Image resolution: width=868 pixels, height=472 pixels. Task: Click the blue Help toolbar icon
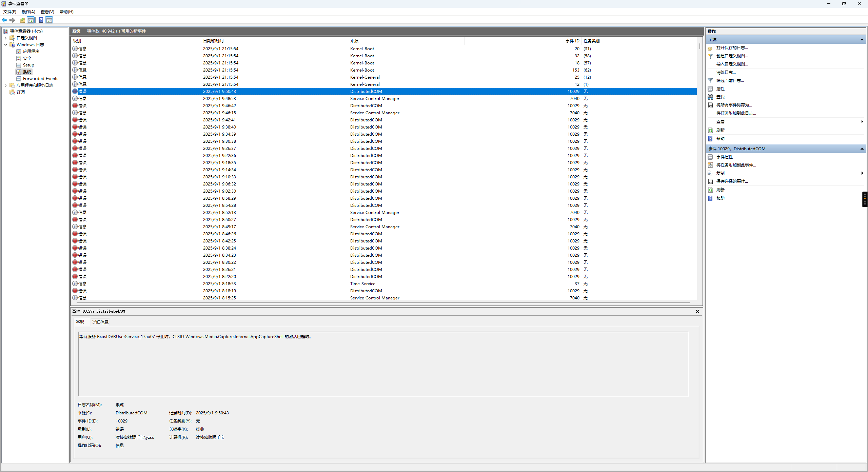click(x=41, y=20)
